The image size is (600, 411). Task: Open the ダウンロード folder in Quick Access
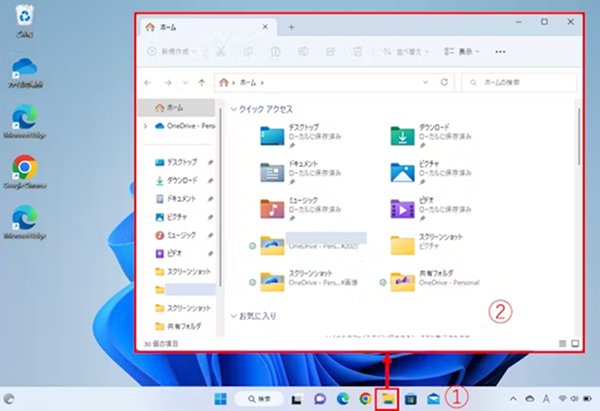point(403,136)
